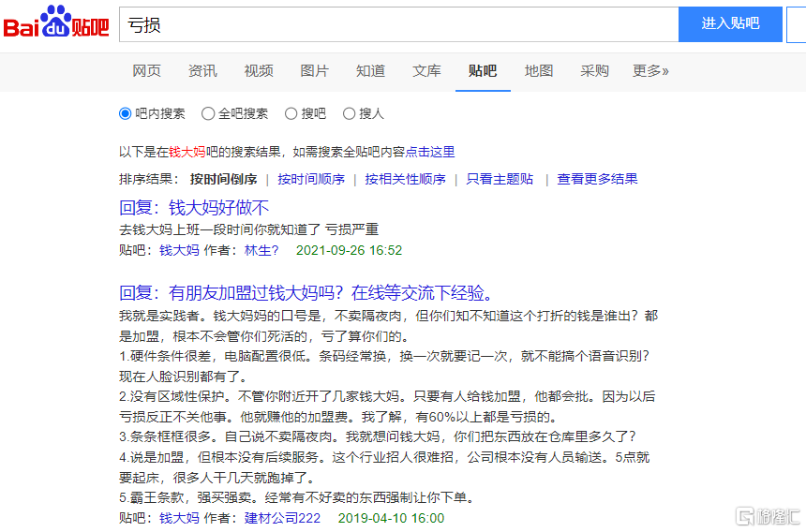Click snippet line starting 1.硬件条件很差
This screenshot has height=532, width=806.
click(x=384, y=356)
